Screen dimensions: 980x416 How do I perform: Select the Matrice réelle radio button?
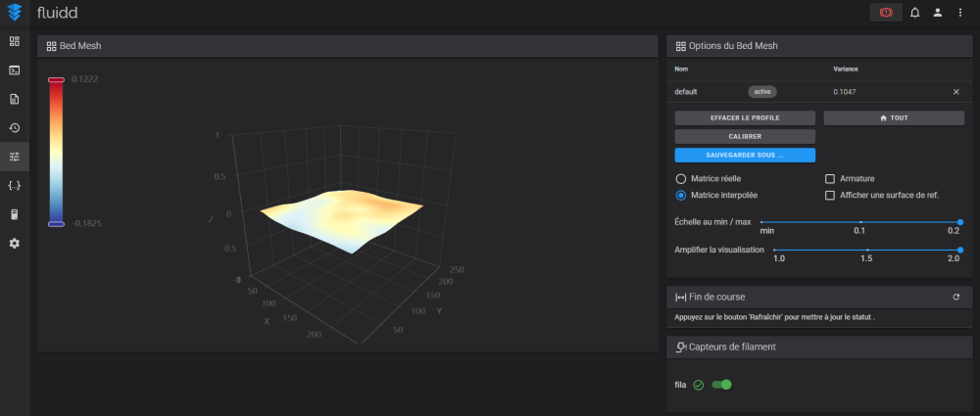coord(681,179)
